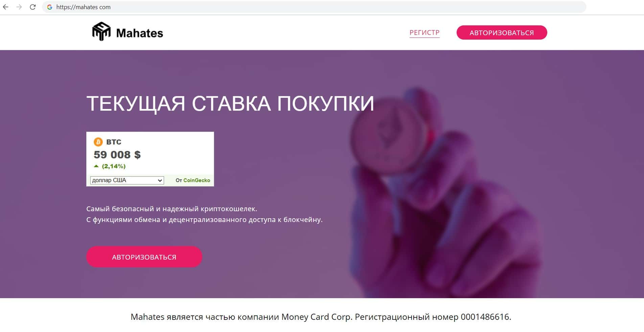Click the green up-triangle price indicator
644x332 pixels.
(96, 166)
